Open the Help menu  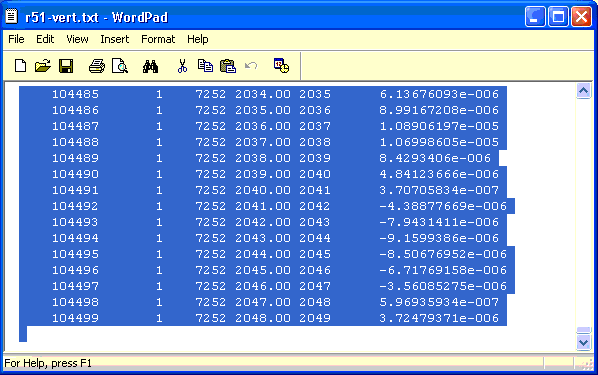198,39
